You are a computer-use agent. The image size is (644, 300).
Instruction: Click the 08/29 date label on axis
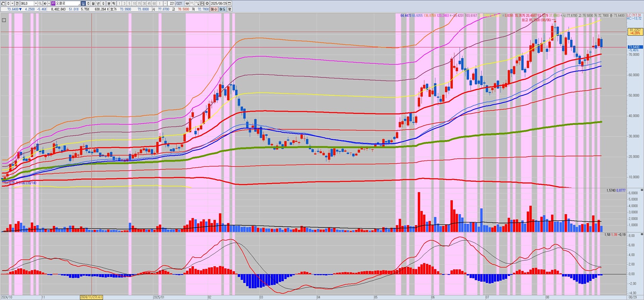point(633,297)
